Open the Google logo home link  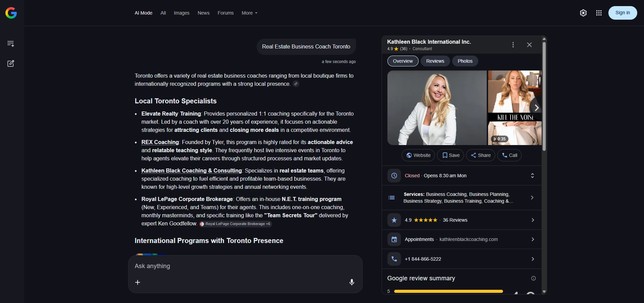(11, 13)
